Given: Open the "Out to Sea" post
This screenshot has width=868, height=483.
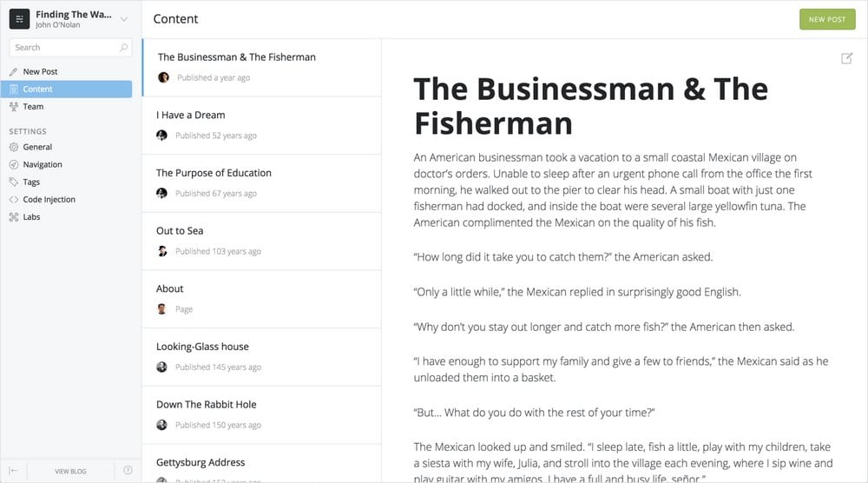Looking at the screenshot, I should tap(180, 231).
